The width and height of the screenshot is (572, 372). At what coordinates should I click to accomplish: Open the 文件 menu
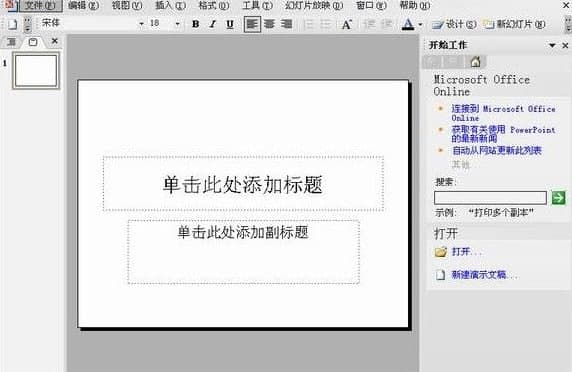coord(40,5)
